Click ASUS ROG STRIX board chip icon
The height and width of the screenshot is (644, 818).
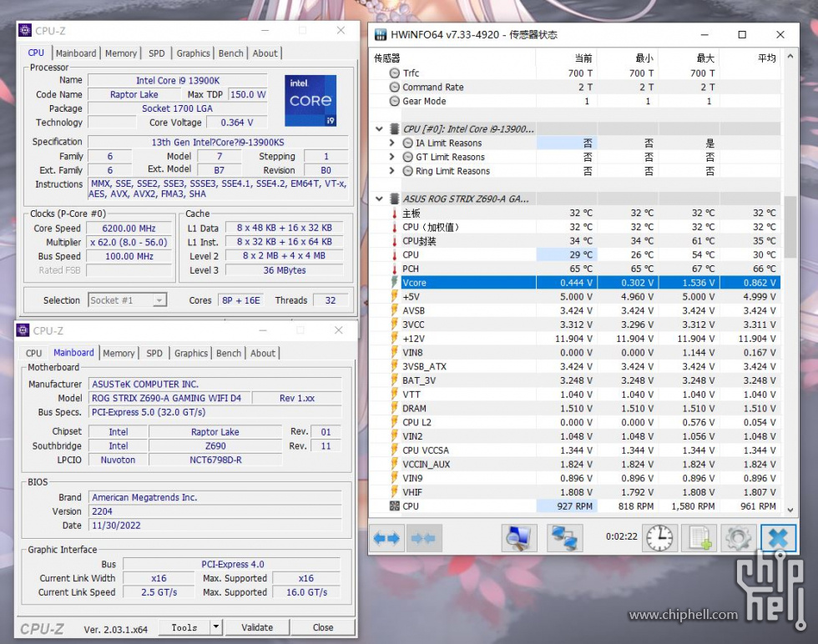[395, 199]
